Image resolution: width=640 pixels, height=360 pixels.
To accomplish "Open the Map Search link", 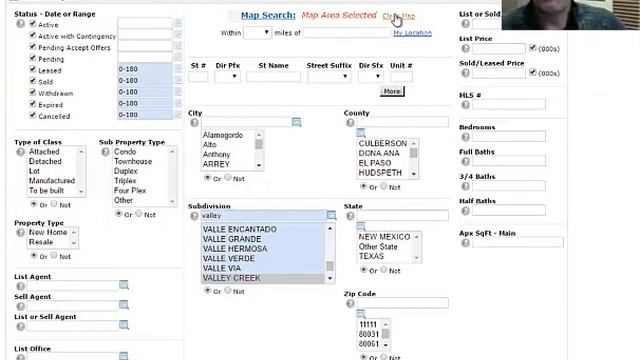I will coord(268,15).
